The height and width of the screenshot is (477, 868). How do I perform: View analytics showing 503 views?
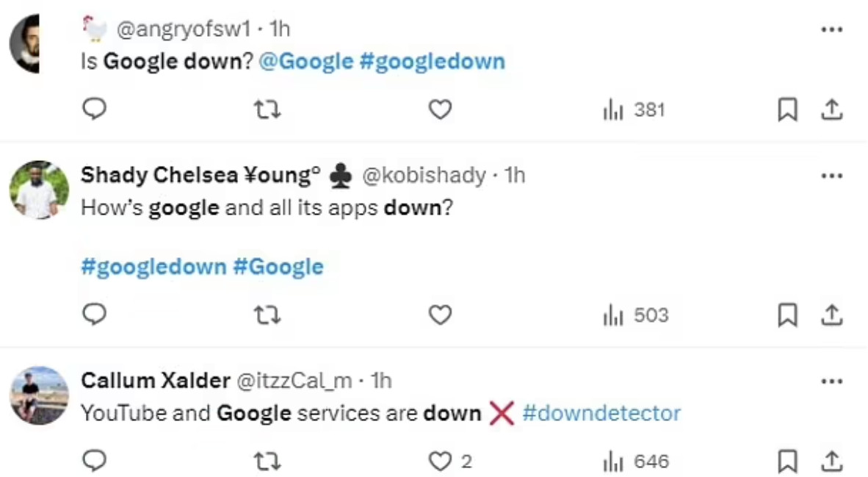(x=635, y=315)
